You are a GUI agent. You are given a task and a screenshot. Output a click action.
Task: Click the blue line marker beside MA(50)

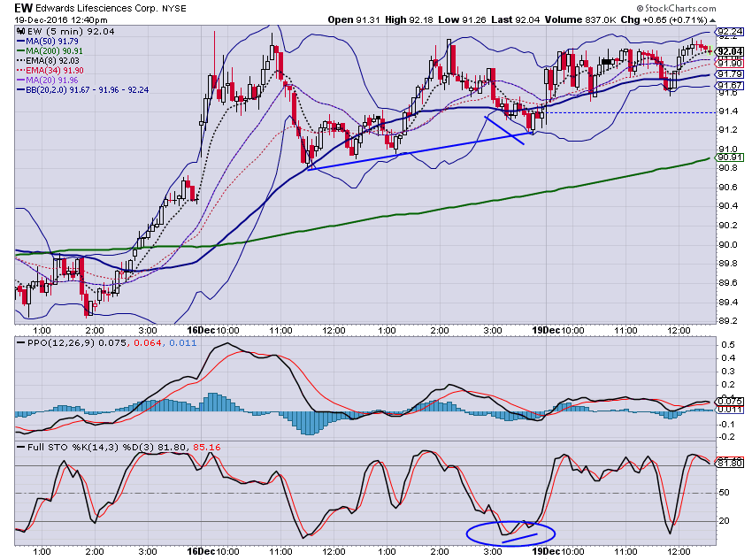[20, 42]
